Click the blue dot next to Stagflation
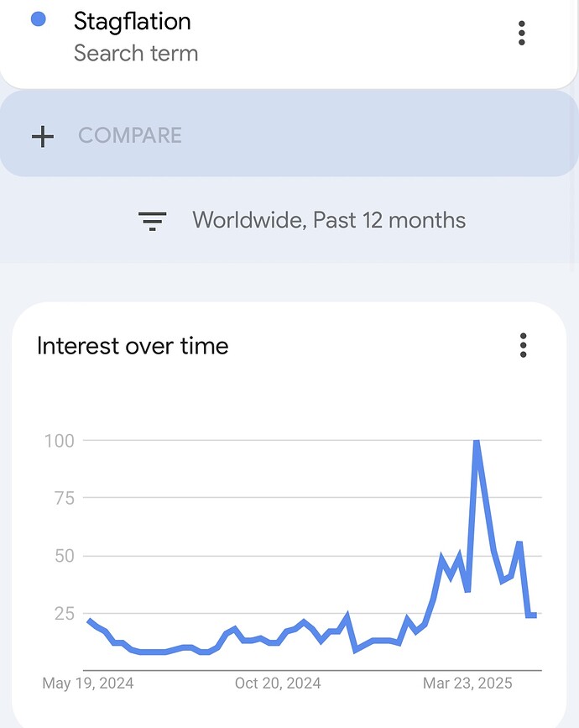 click(38, 19)
